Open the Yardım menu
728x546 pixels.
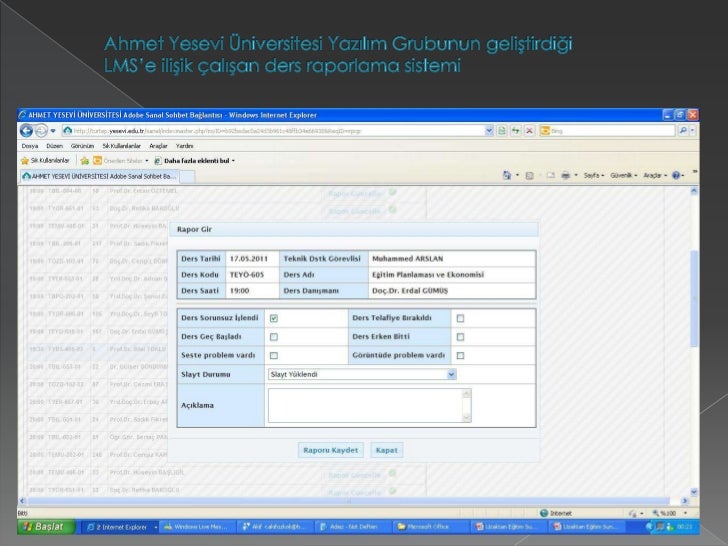pyautogui.click(x=184, y=146)
